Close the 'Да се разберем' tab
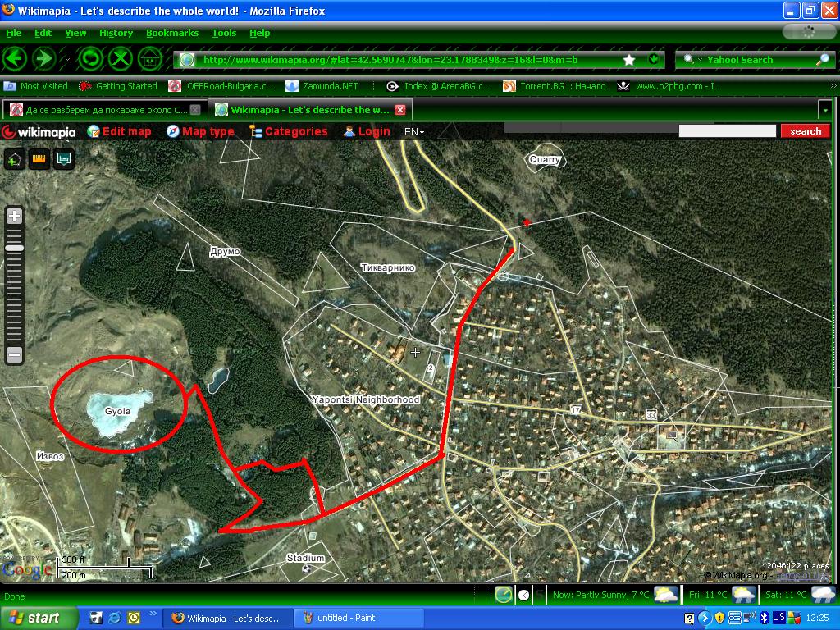Screen dimensions: 840x630 coord(195,110)
